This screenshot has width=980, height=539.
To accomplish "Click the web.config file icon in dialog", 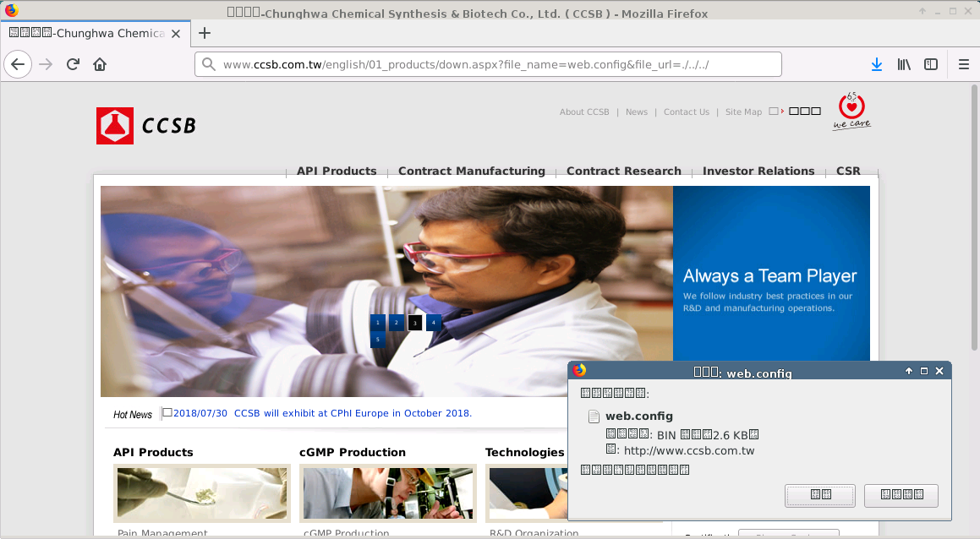I will [x=594, y=416].
